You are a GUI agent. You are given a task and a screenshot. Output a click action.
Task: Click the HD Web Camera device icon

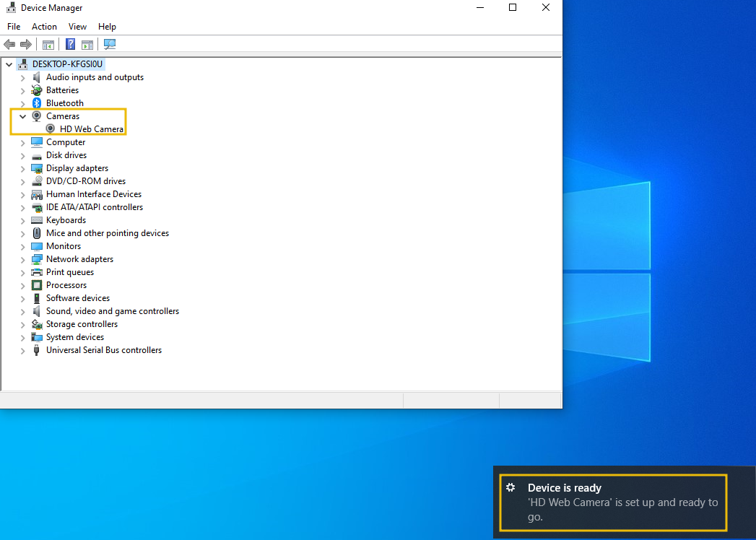coord(50,129)
